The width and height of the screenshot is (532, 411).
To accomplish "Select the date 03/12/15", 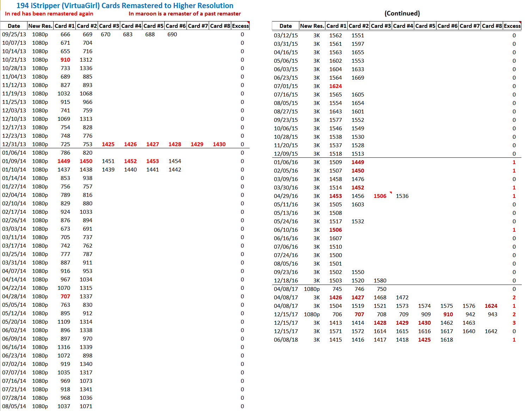I will [286, 36].
